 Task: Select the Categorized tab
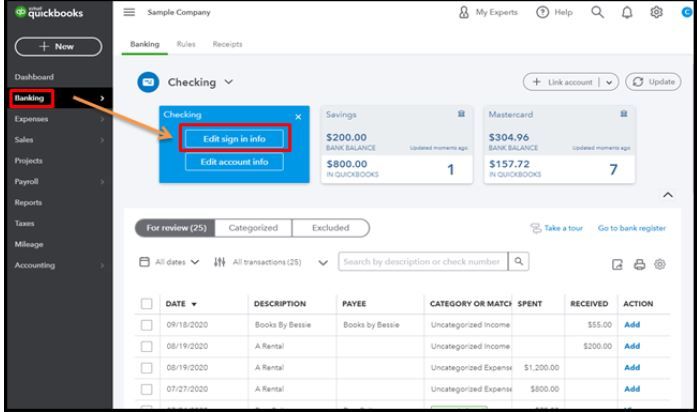253,228
